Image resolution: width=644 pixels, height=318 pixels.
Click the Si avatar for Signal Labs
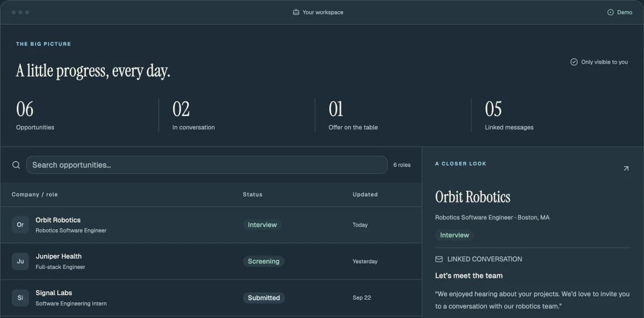pyautogui.click(x=20, y=298)
